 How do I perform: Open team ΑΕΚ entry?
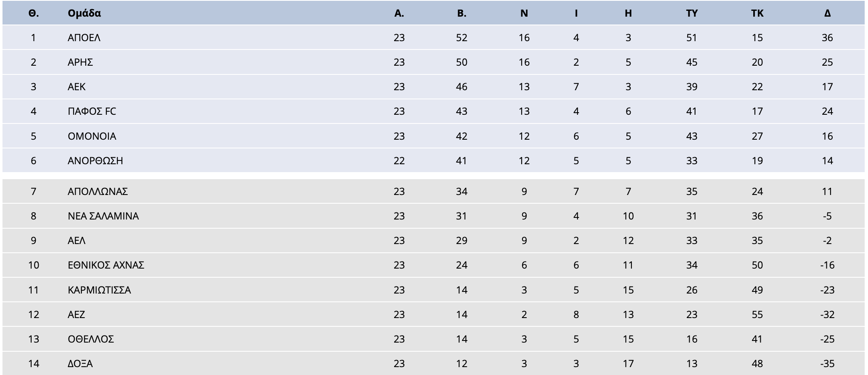point(76,87)
